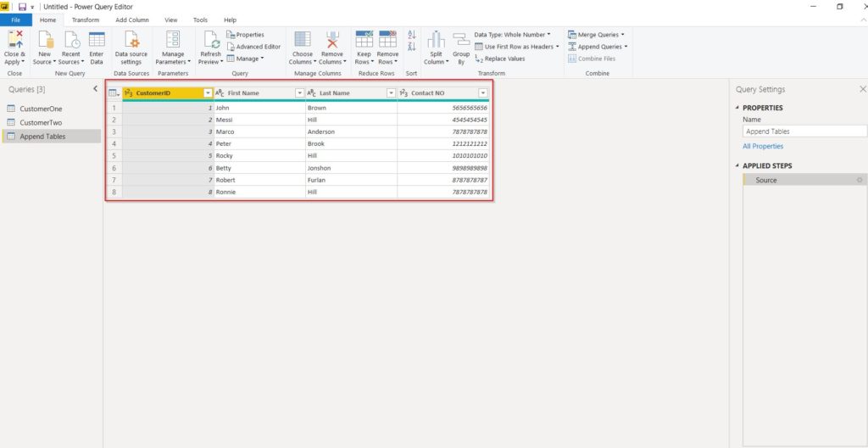868x448 pixels.
Task: Click the Keep Rows icon
Action: (x=364, y=40)
